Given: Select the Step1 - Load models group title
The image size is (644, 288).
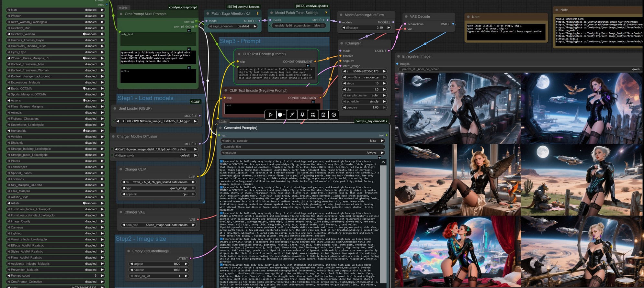Looking at the screenshot, I should [145, 98].
